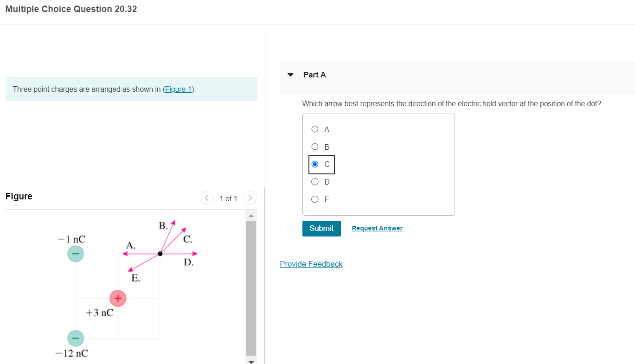
Task: Click the −12 nC charge icon in figure
Action: [x=75, y=338]
